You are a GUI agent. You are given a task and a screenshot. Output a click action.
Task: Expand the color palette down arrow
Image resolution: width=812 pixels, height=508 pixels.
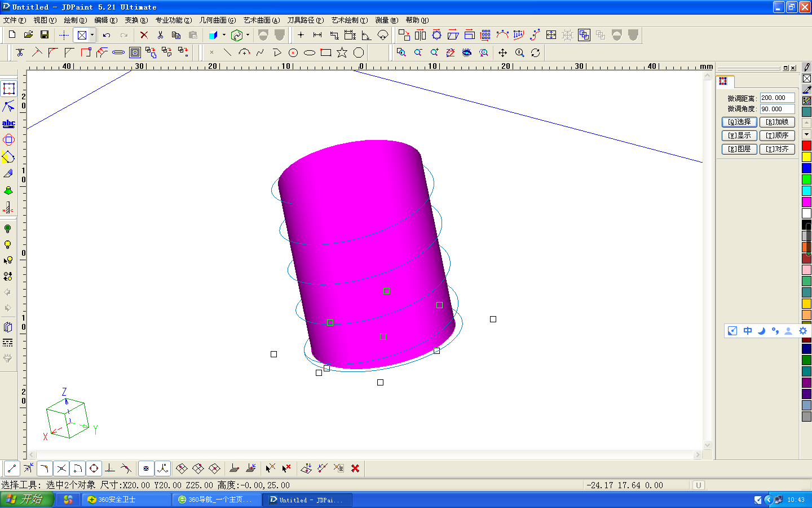click(x=806, y=134)
